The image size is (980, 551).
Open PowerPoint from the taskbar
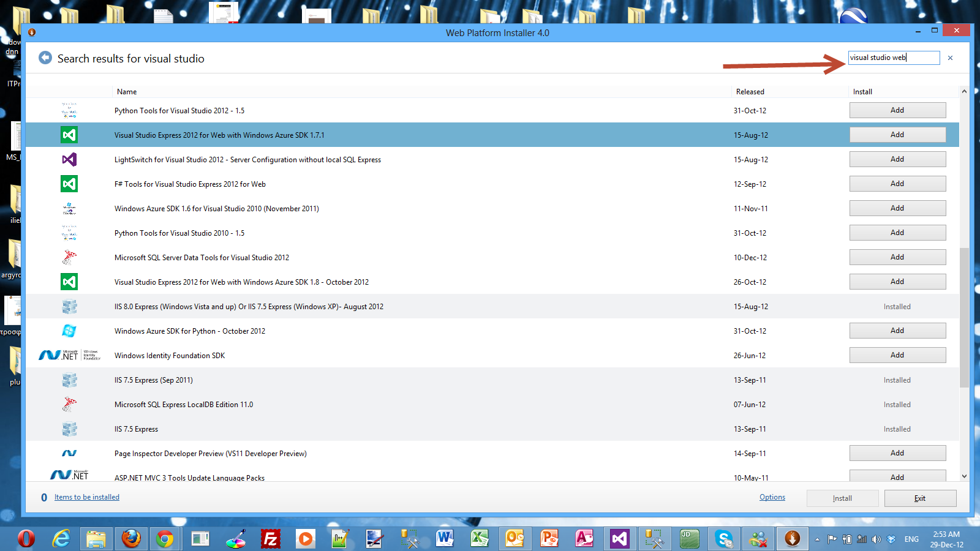click(x=549, y=539)
